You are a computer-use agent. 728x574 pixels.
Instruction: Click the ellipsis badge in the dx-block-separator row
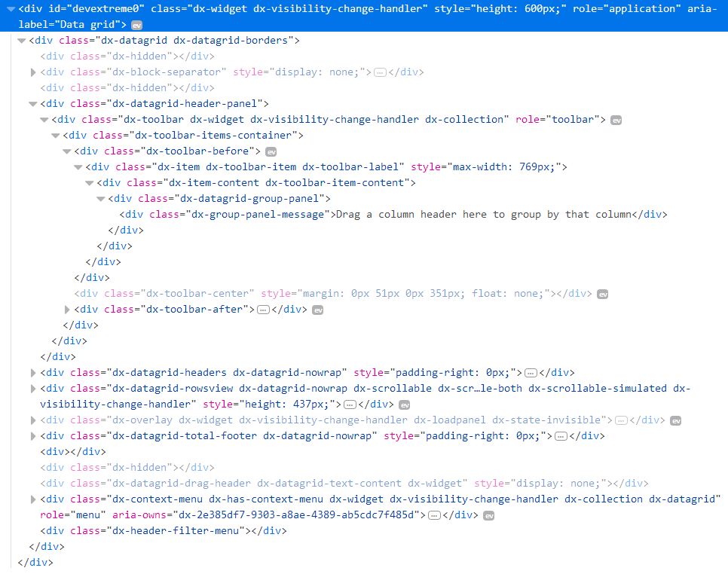[x=380, y=73]
